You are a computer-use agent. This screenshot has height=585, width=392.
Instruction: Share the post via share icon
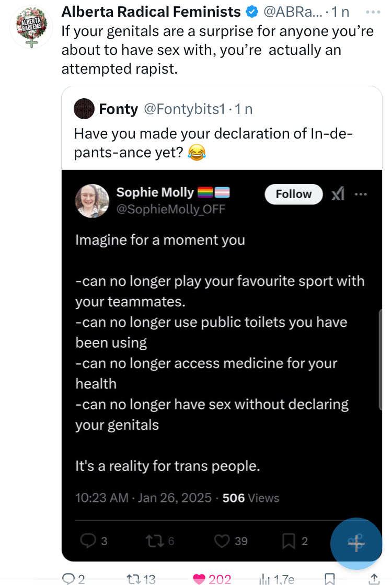pyautogui.click(x=374, y=578)
